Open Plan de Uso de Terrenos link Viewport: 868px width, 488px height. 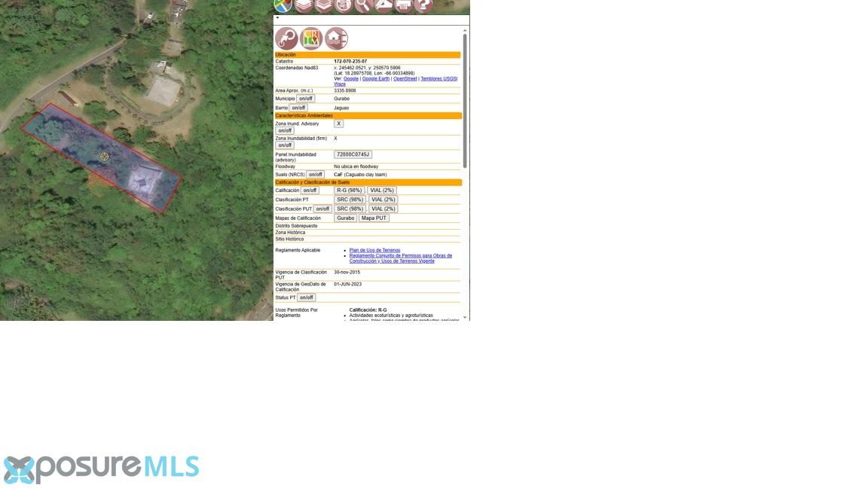(x=374, y=250)
